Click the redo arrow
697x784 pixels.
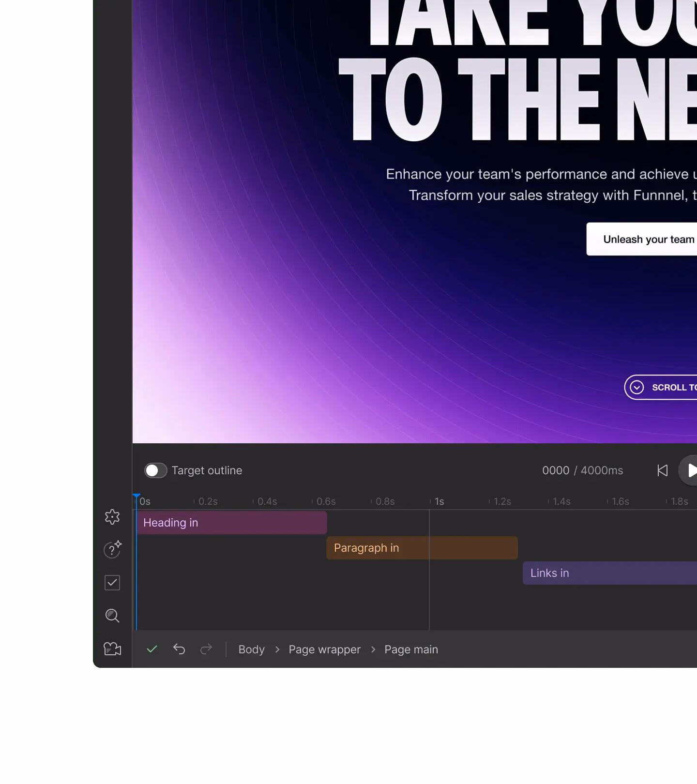(206, 649)
